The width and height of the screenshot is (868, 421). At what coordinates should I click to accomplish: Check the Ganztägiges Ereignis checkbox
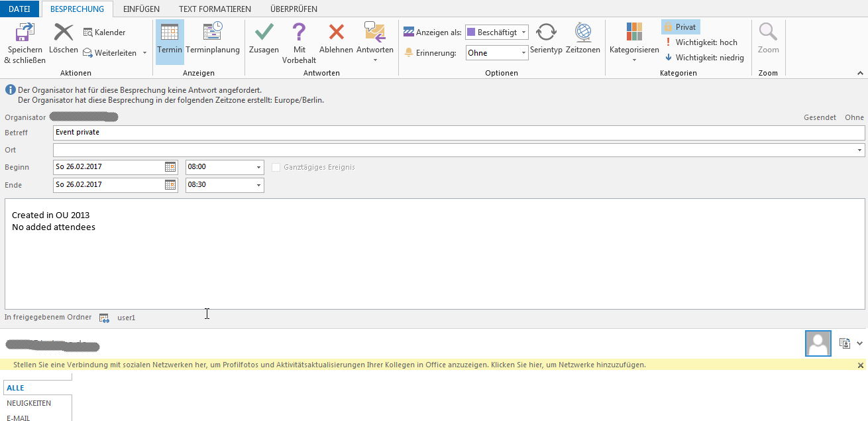276,168
